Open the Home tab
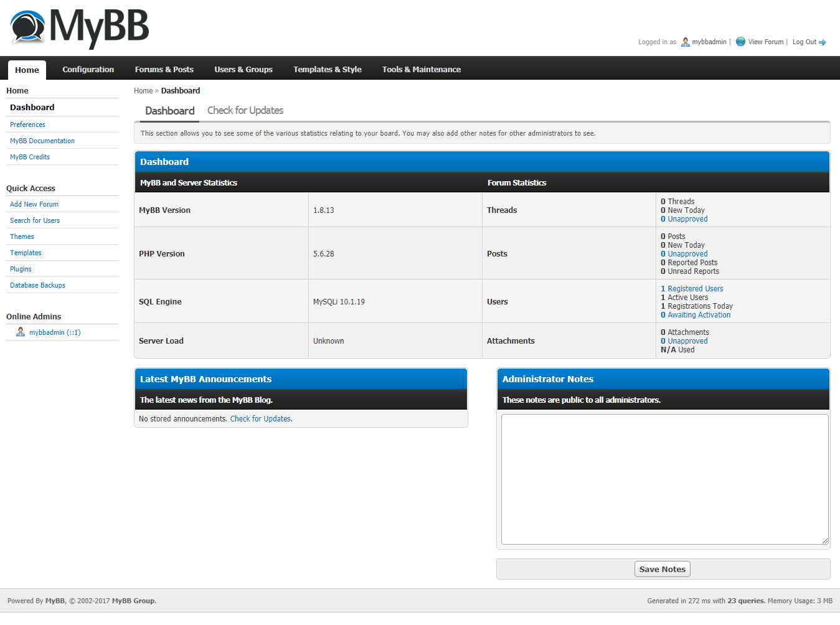 (27, 70)
